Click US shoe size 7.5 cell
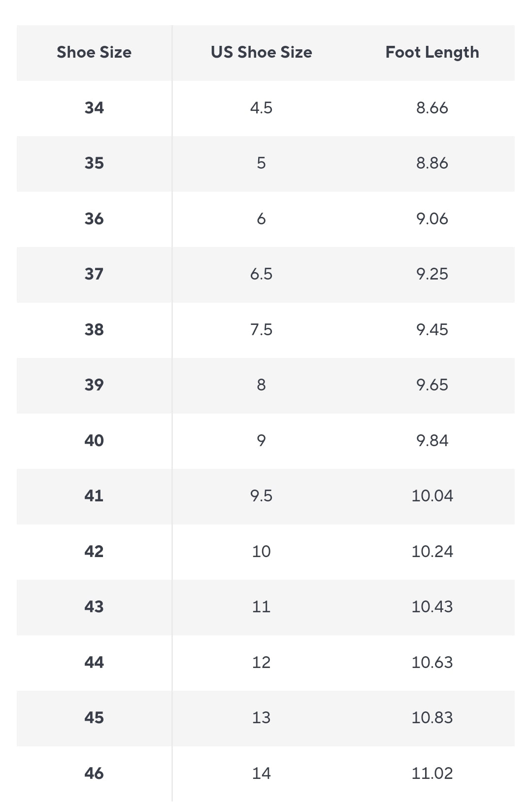Viewport: 532px width, 808px height. click(261, 329)
